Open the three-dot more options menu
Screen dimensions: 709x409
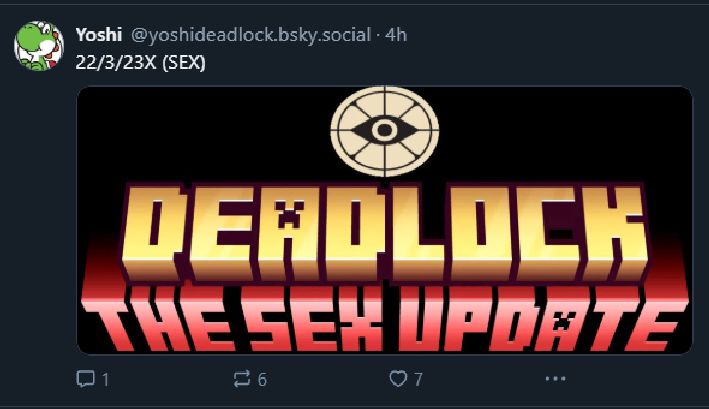pos(555,378)
